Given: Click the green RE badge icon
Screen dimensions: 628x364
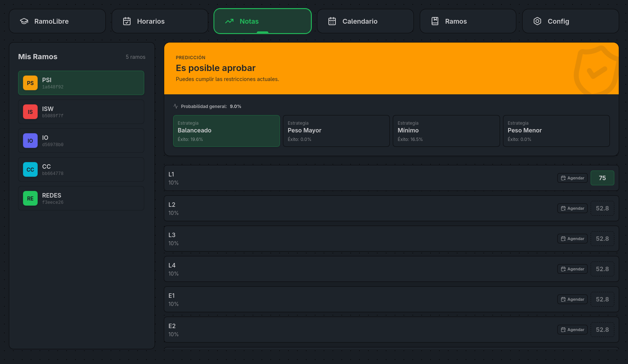Looking at the screenshot, I should point(30,198).
